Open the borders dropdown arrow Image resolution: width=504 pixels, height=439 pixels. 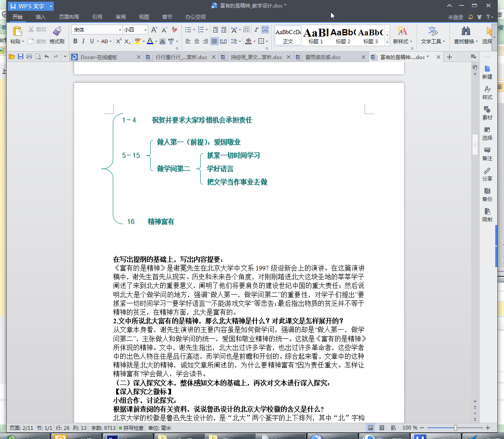click(266, 41)
